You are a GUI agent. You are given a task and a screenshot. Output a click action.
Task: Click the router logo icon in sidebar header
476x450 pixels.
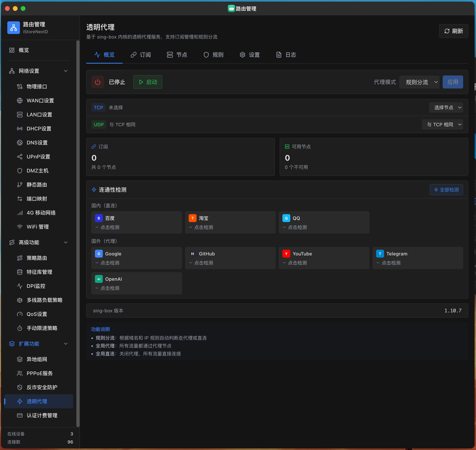[x=14, y=28]
